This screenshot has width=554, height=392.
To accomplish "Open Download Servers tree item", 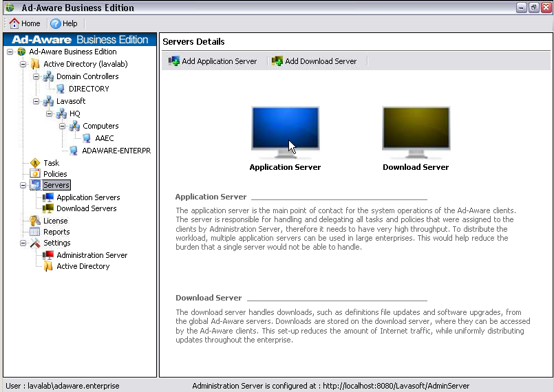I will point(87,208).
